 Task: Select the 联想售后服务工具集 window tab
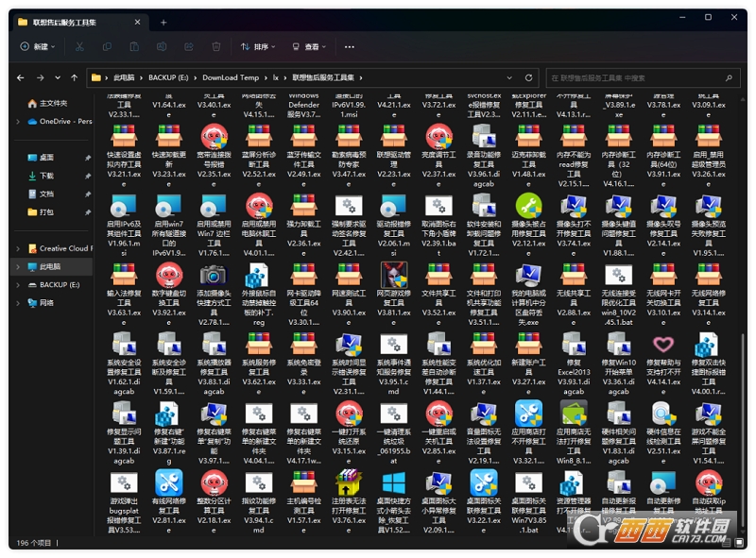tap(79, 23)
